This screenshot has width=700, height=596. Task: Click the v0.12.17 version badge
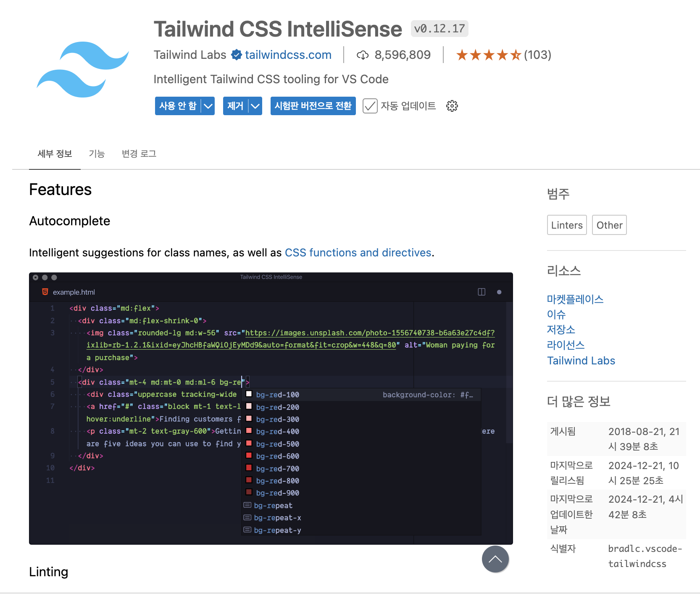click(x=439, y=29)
